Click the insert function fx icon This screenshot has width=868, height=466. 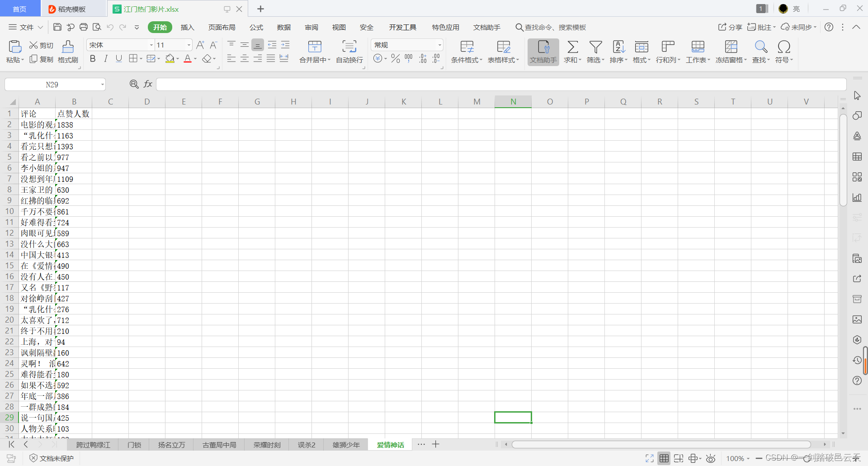click(148, 84)
